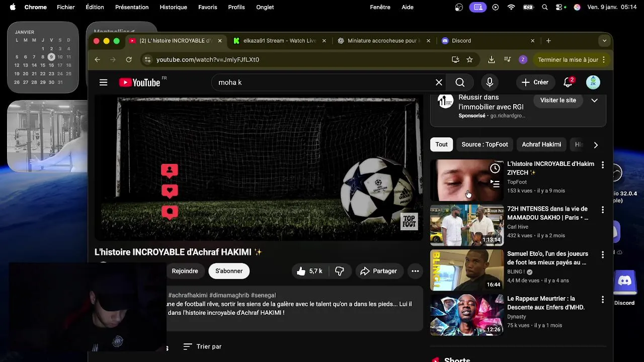
Task: Reload the page in Chrome
Action: (129, 59)
